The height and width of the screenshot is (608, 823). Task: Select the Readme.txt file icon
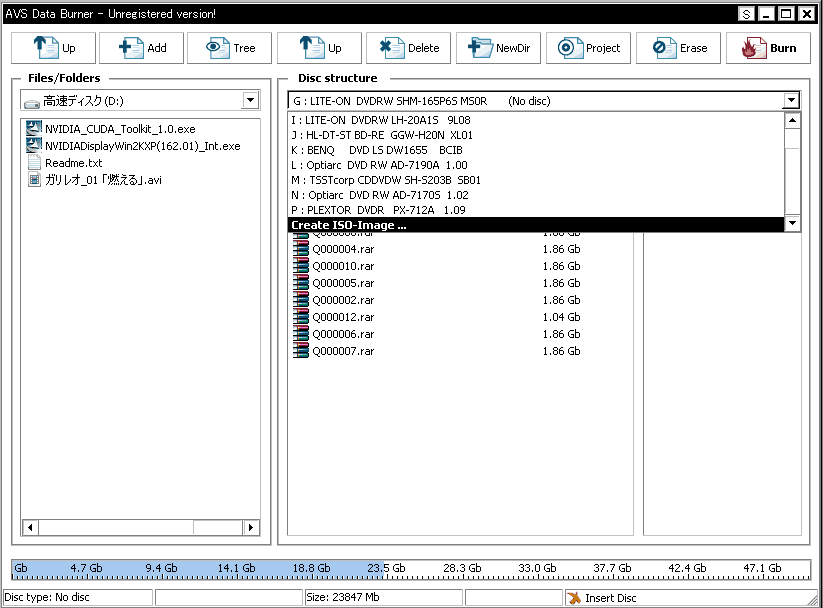(34, 162)
